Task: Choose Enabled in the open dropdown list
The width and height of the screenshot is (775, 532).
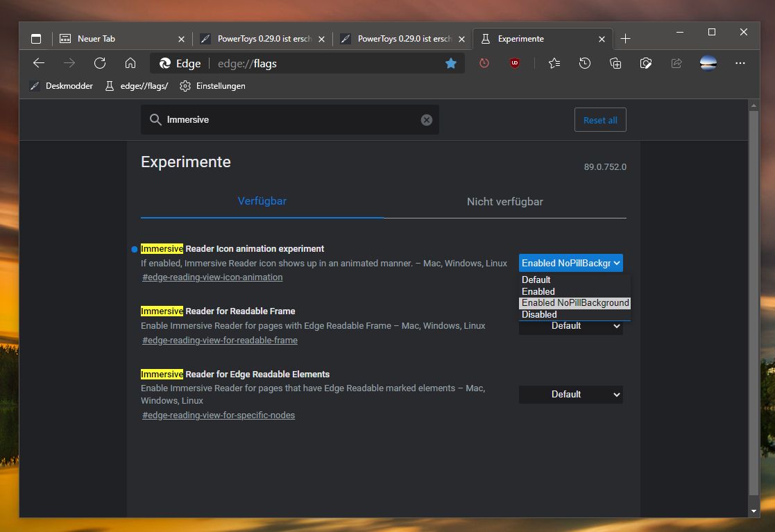Action: point(574,291)
